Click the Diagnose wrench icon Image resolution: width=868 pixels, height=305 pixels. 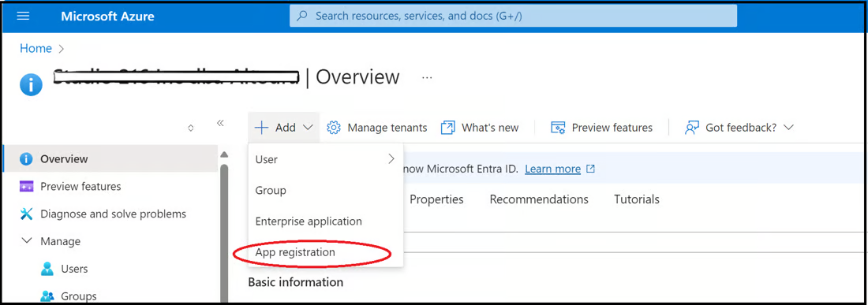coord(26,214)
